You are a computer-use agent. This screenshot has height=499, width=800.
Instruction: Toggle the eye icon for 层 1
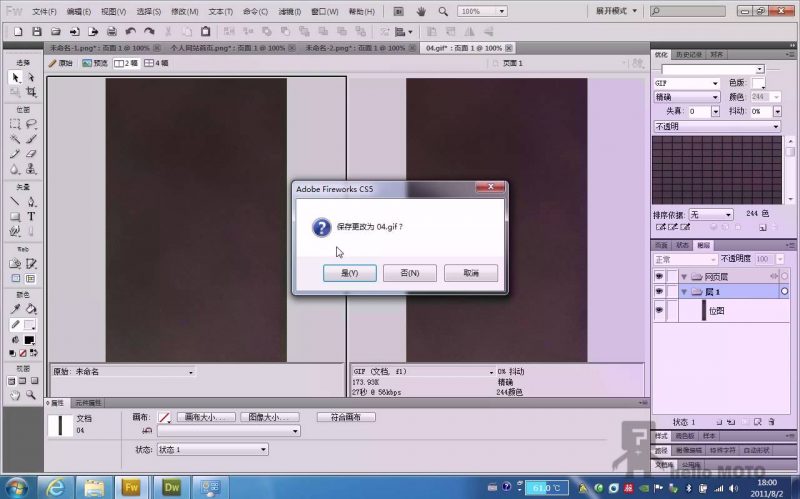[659, 291]
